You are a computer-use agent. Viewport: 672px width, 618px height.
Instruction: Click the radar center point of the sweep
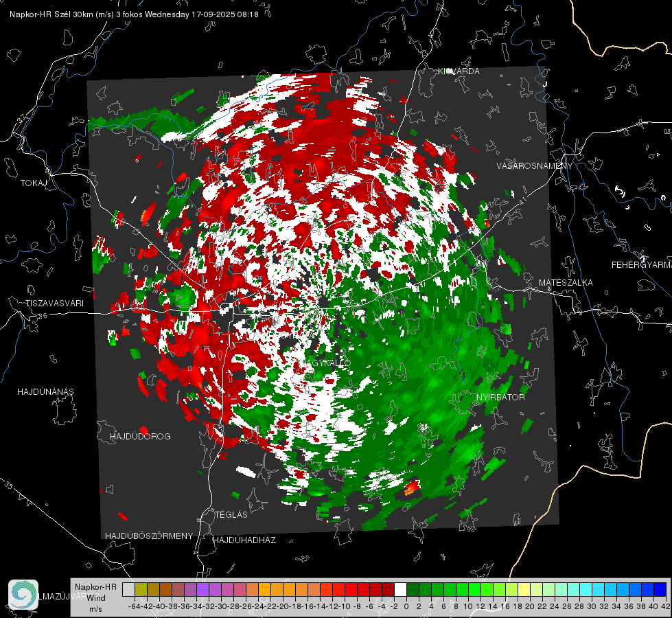(x=324, y=304)
